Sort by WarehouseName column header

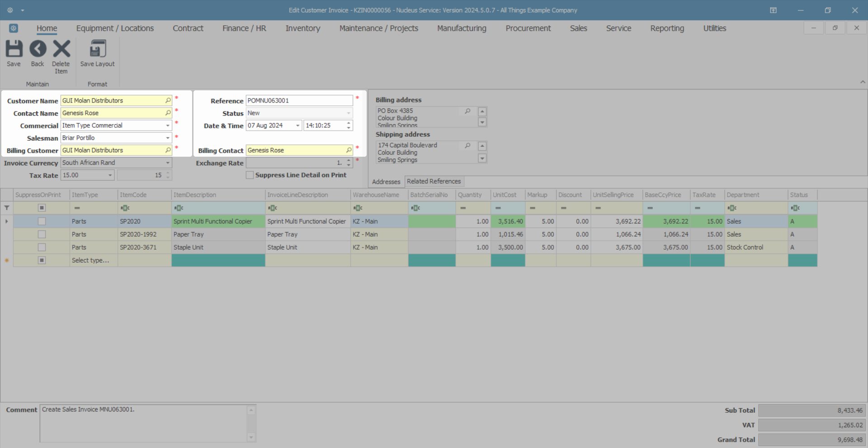click(x=379, y=195)
